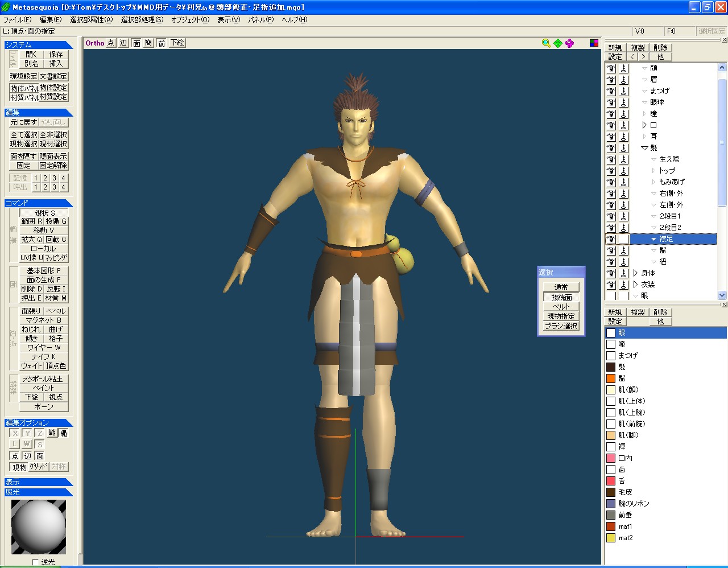Toggle the lock icon for 耳 object
Viewport: 728px width, 568px height.
624,137
